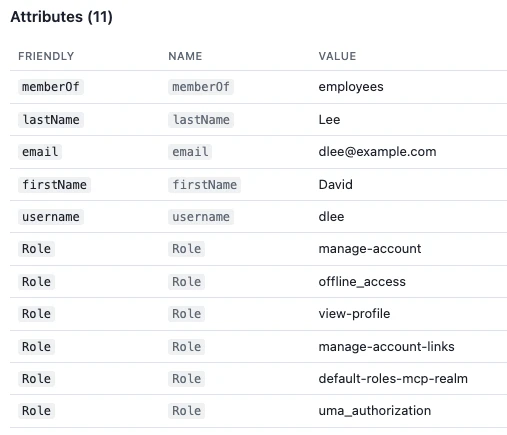Viewport: 507px width, 435px height.
Task: Select the memberOf friendly name tag
Action: click(51, 87)
